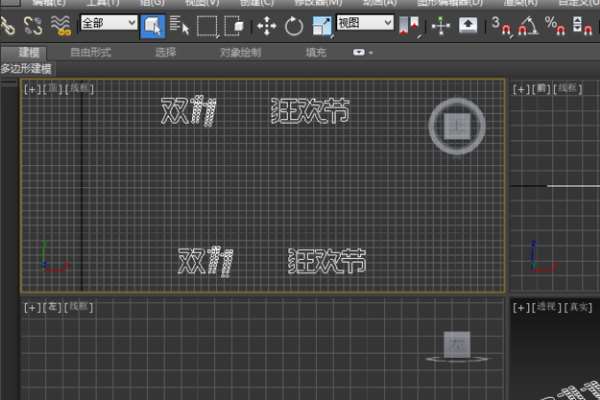The width and height of the screenshot is (600, 400).
Task: Select the Select and Link tool
Action: 7,26
